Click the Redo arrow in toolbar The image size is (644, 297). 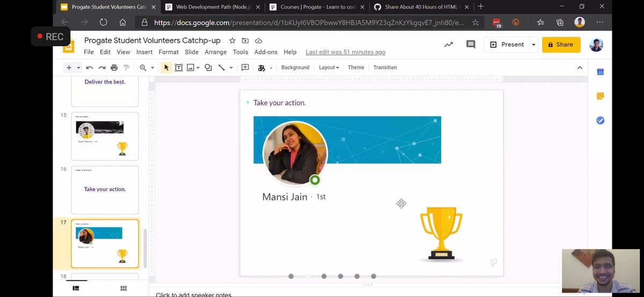pyautogui.click(x=102, y=68)
